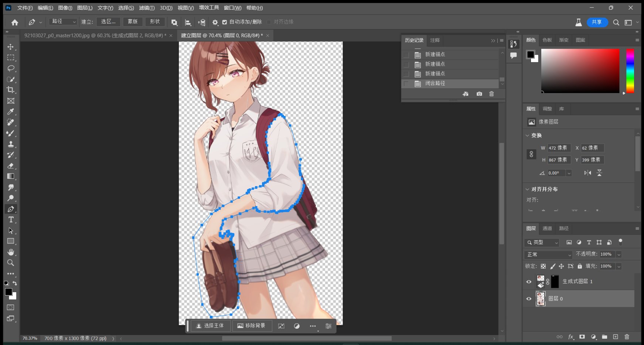Switch to the 路径 panel tab
The width and height of the screenshot is (644, 345).
coord(564,228)
